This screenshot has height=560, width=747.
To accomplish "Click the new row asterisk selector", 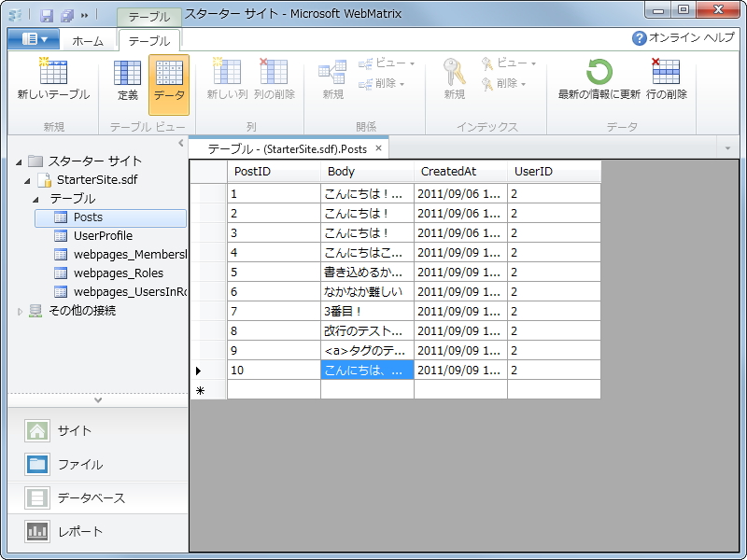I will click(x=208, y=389).
